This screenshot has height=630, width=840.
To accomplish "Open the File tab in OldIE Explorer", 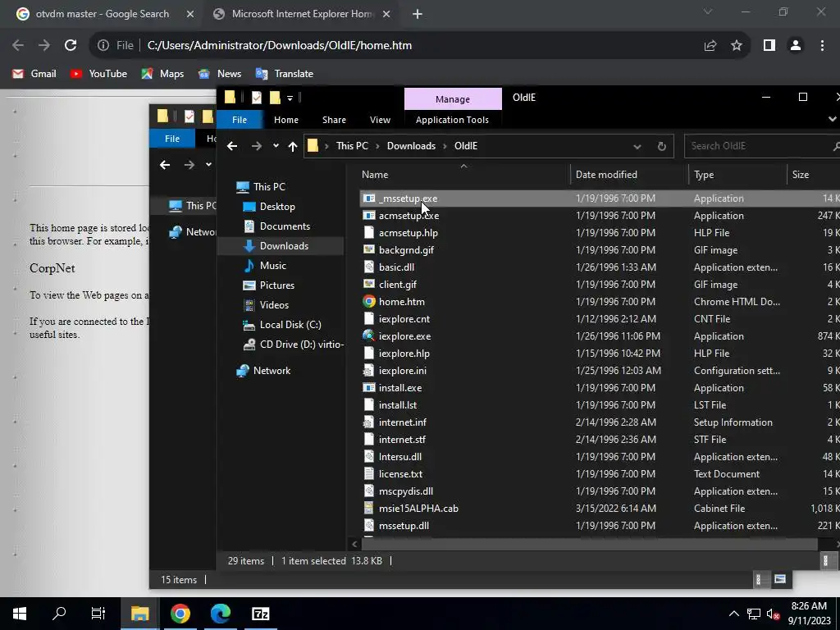I will [x=240, y=120].
